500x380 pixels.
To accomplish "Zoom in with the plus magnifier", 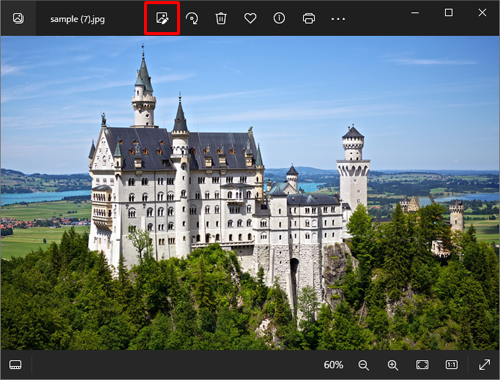I will pyautogui.click(x=393, y=365).
